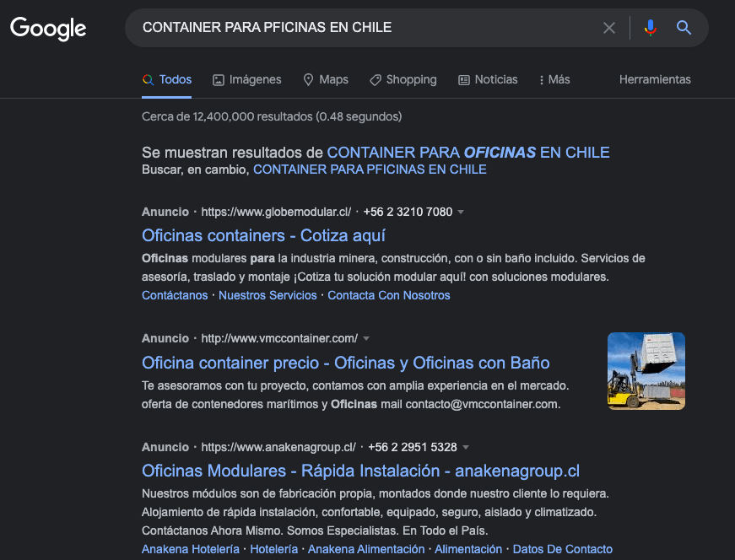Open 'Oficina container precio' ad title
The height and width of the screenshot is (560, 735).
[346, 363]
